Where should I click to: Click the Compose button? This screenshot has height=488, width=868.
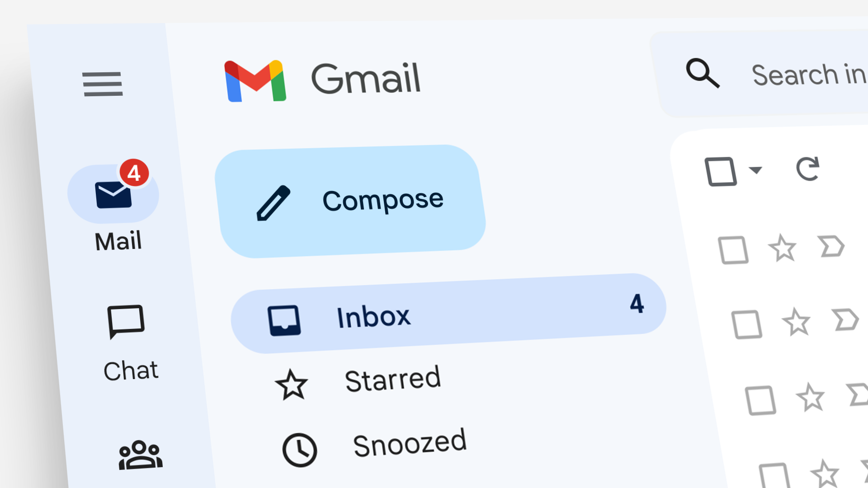[x=351, y=200]
